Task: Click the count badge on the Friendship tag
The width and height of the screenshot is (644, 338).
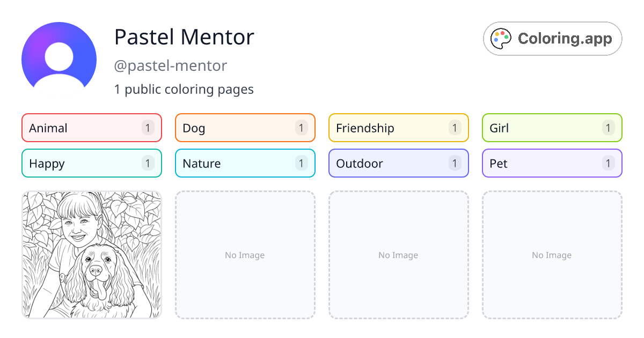Action: point(455,128)
